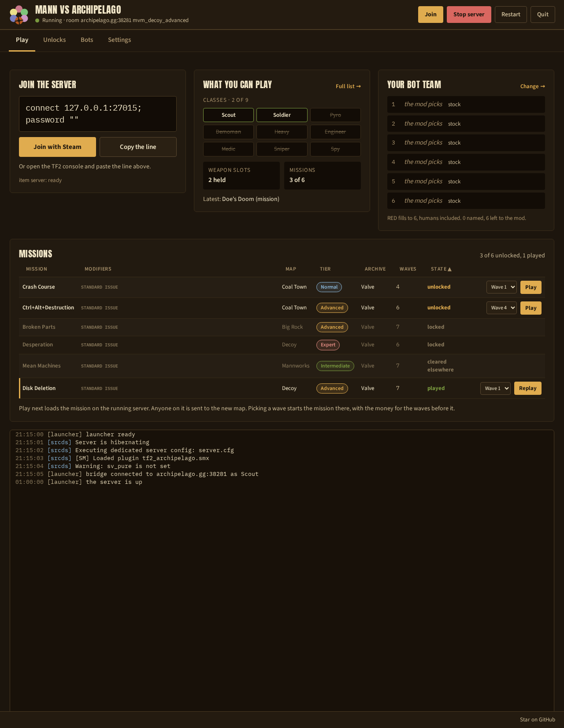Click the locked Pyro class
This screenshot has width=564, height=728.
pyautogui.click(x=335, y=115)
